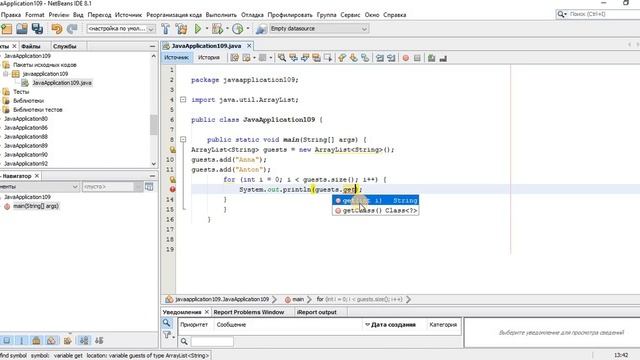
Task: Open the Profile Project dropdown arrow
Action: coord(248,29)
